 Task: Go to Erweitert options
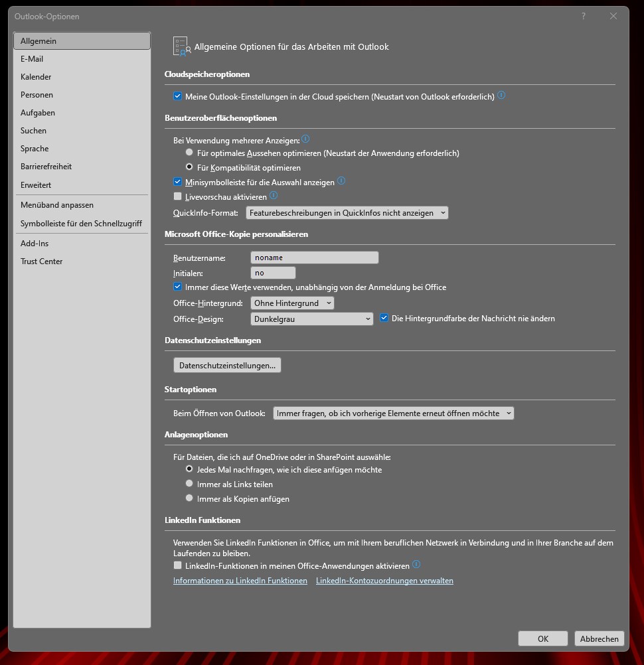click(x=82, y=185)
